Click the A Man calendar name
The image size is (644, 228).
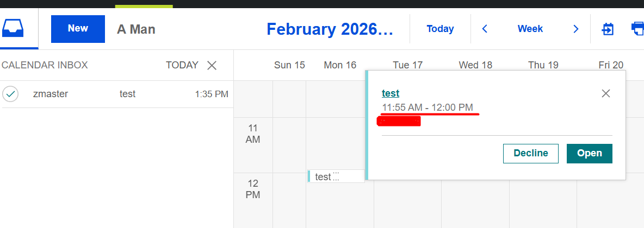pos(136,29)
